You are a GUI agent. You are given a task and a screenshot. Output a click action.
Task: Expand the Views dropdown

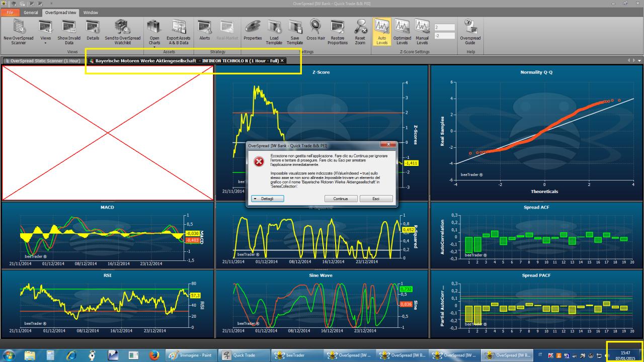point(46,32)
